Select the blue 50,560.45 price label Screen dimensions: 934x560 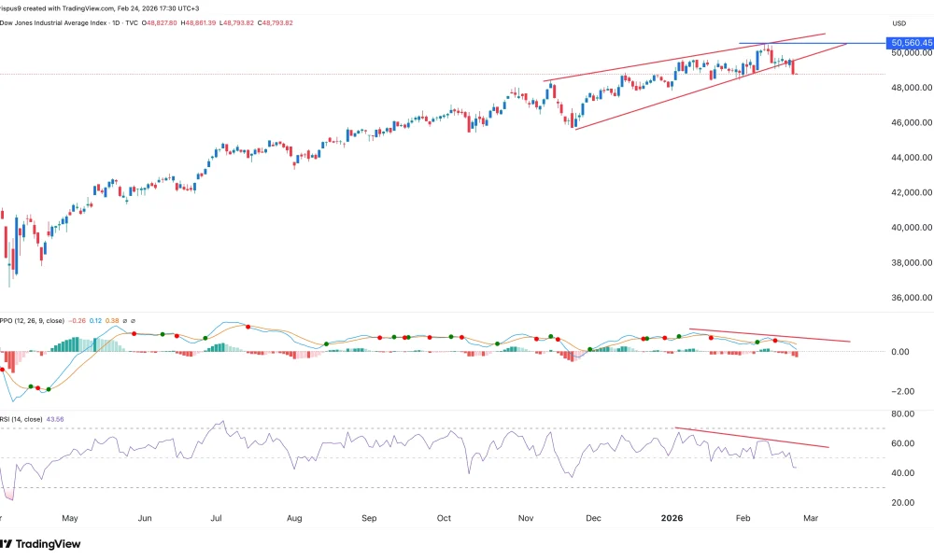(x=909, y=43)
